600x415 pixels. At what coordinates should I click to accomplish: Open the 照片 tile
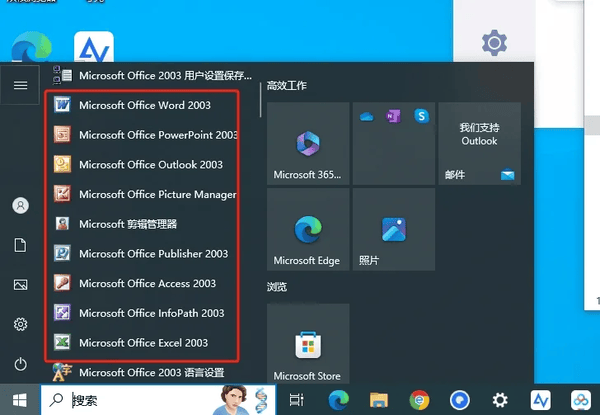[x=394, y=229]
